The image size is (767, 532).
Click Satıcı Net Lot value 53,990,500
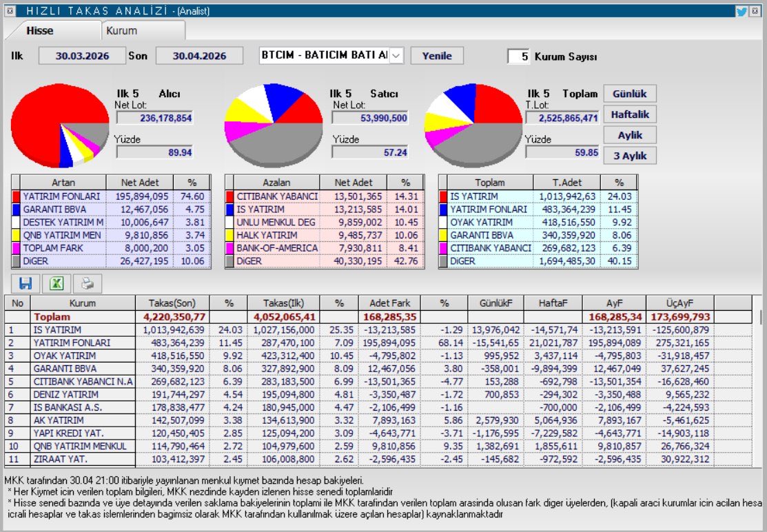370,118
